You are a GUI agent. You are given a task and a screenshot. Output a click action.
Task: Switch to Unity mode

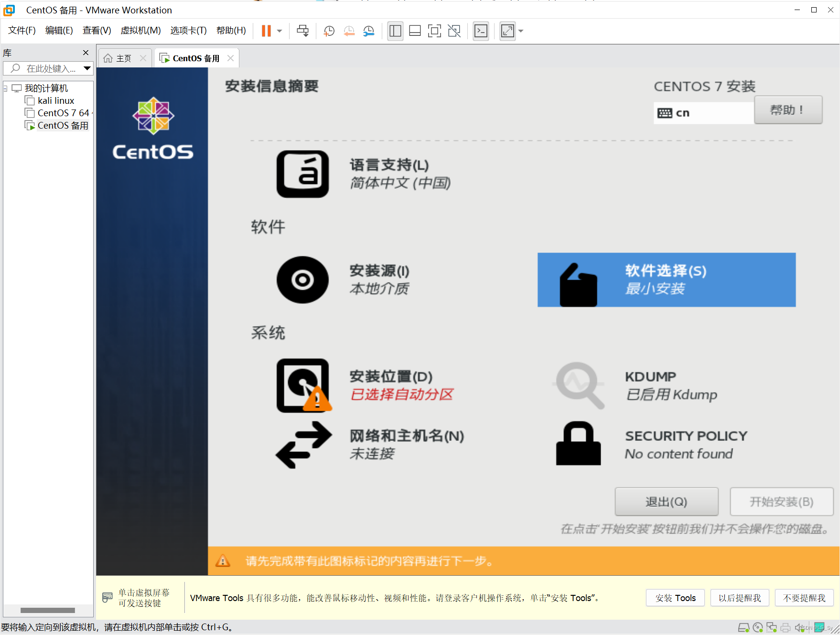[454, 31]
